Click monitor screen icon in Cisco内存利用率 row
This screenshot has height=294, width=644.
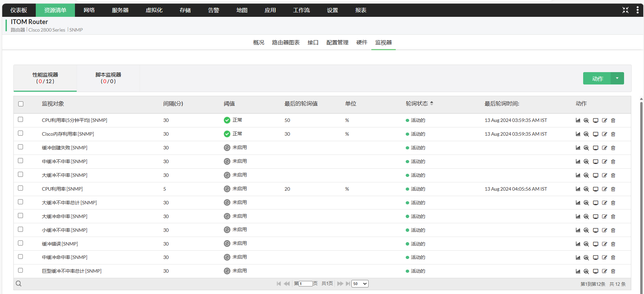(x=596, y=134)
